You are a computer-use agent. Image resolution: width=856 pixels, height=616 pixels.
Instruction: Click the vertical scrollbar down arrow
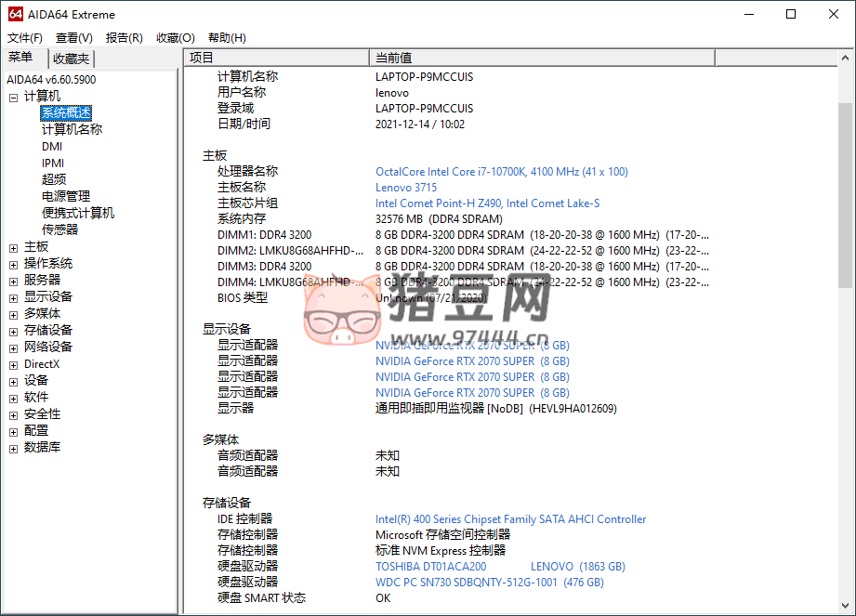[846, 606]
